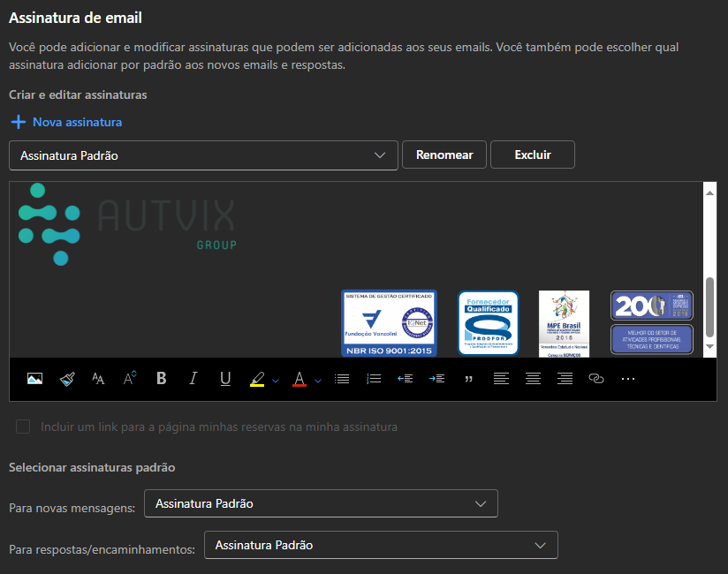This screenshot has height=574, width=728.
Task: Toggle italic formatting
Action: coord(193,379)
